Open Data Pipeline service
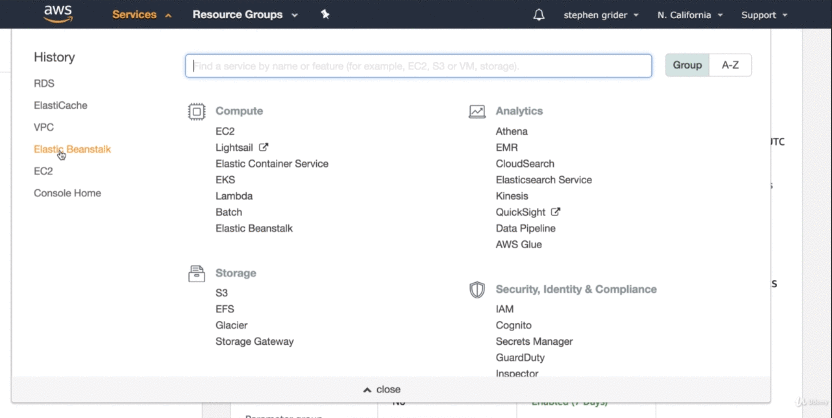Image resolution: width=832 pixels, height=418 pixels. pos(526,228)
